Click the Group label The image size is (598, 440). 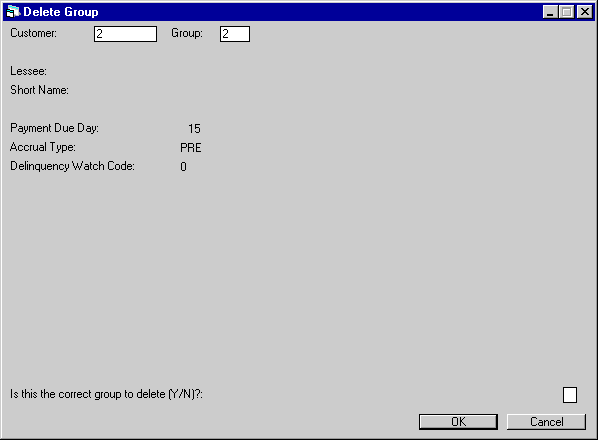click(187, 33)
